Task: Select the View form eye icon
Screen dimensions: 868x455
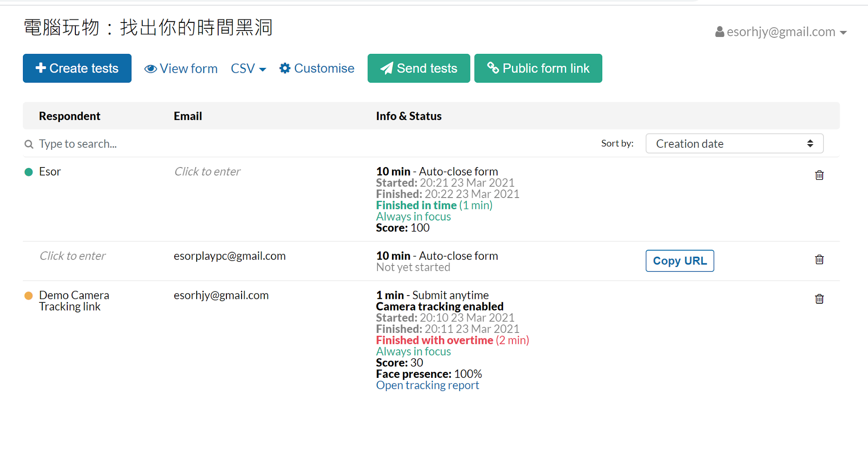Action: [151, 68]
